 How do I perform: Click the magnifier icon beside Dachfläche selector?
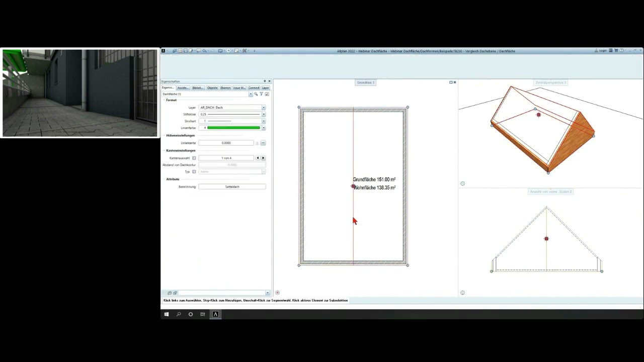tap(256, 94)
